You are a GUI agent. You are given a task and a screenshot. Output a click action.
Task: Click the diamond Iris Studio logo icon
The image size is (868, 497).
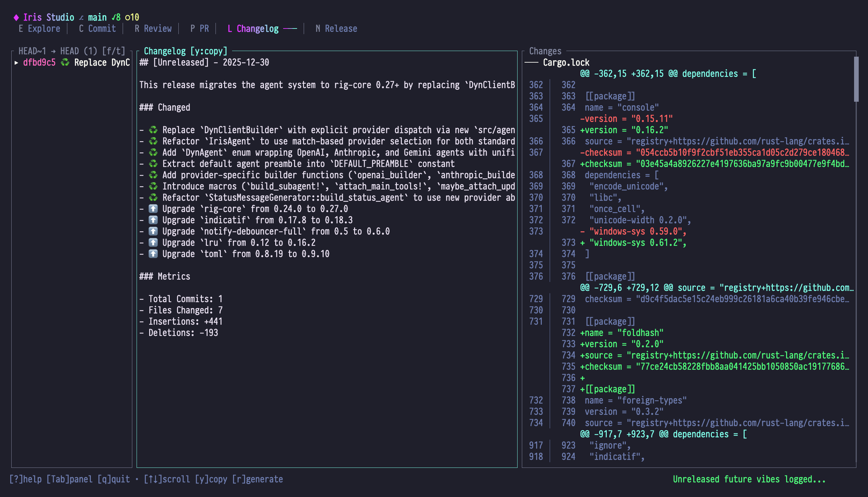pos(16,17)
